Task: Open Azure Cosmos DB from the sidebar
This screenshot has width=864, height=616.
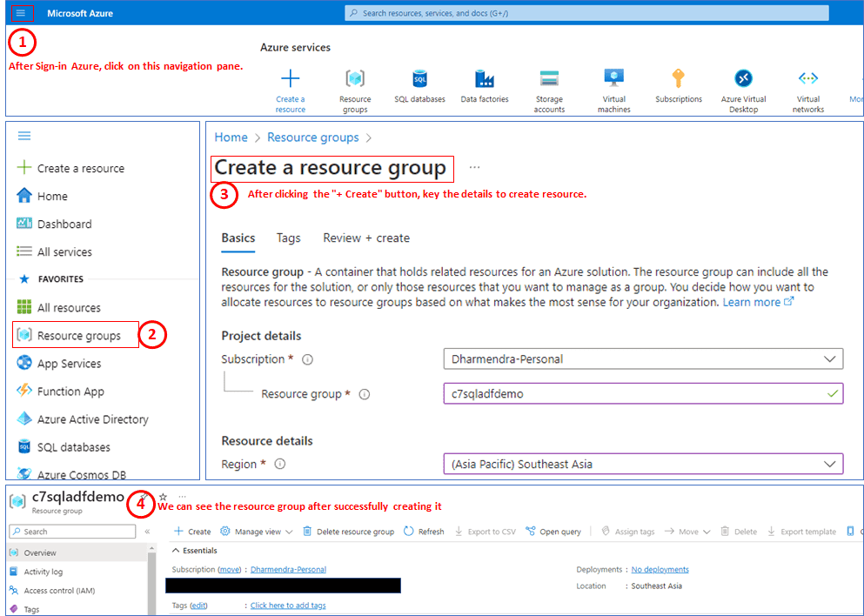Action: 80,474
